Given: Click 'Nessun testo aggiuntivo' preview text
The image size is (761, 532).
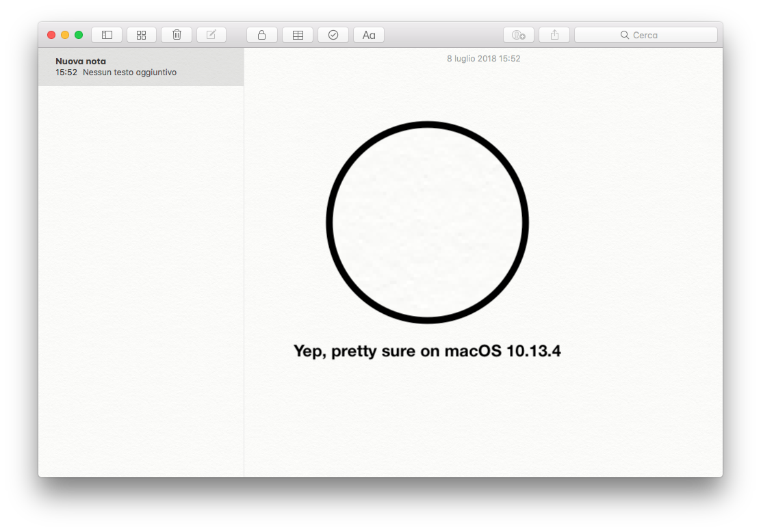Looking at the screenshot, I should (x=129, y=72).
